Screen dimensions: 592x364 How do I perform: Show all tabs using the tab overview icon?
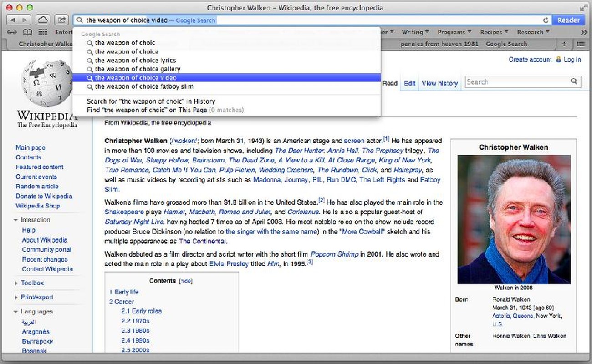tap(580, 44)
